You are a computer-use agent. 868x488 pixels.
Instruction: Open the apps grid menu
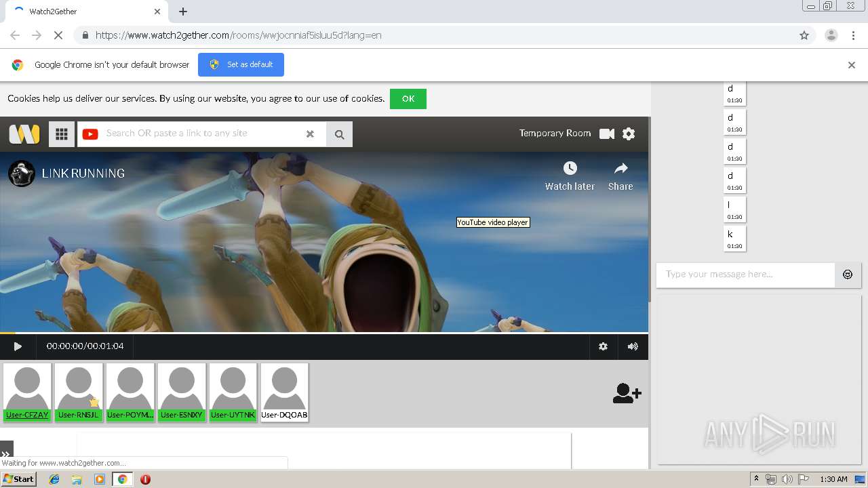tap(62, 134)
